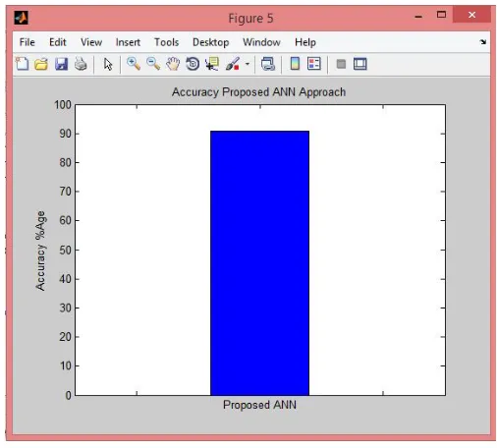
Task: Click the dock figure arrow in menu bar
Action: [x=483, y=42]
